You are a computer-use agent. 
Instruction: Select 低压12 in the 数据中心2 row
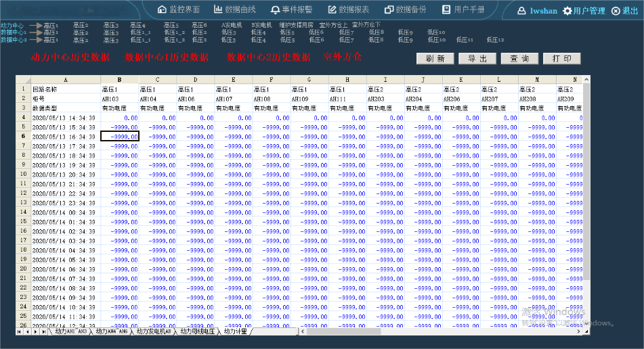click(x=495, y=40)
